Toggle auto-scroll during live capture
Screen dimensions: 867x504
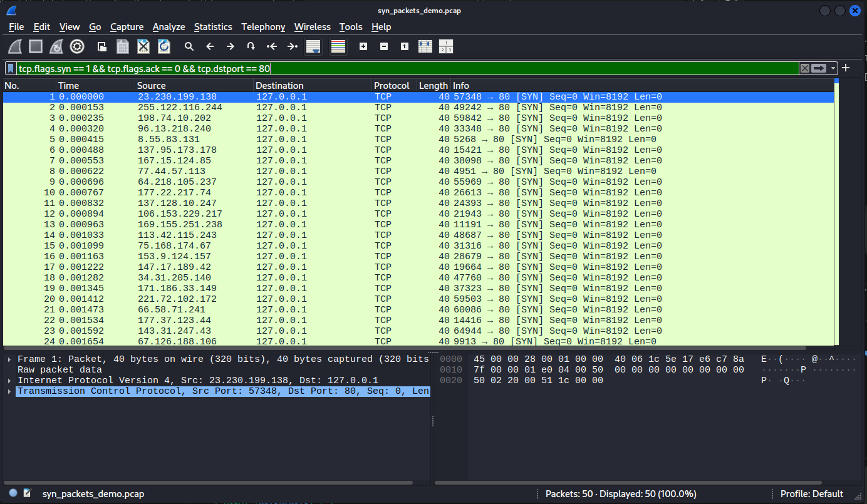(313, 46)
